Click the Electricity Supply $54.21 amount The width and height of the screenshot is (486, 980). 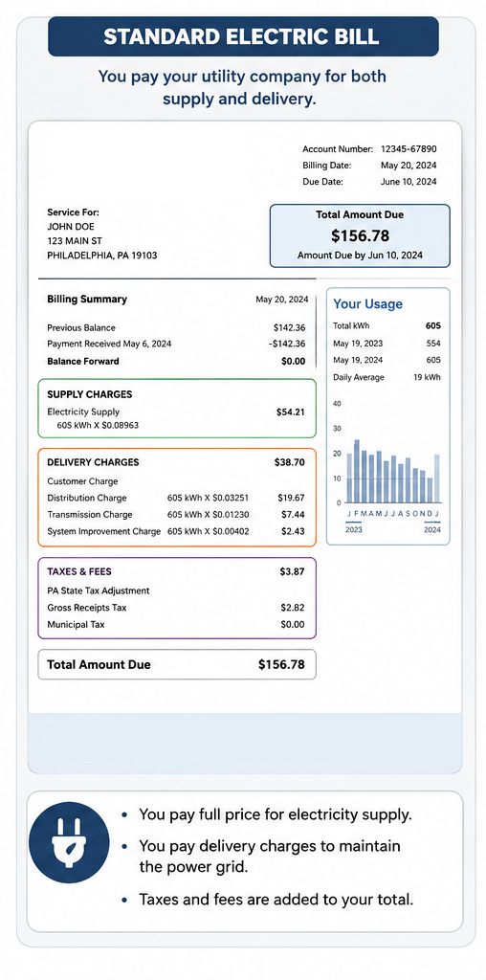[291, 412]
